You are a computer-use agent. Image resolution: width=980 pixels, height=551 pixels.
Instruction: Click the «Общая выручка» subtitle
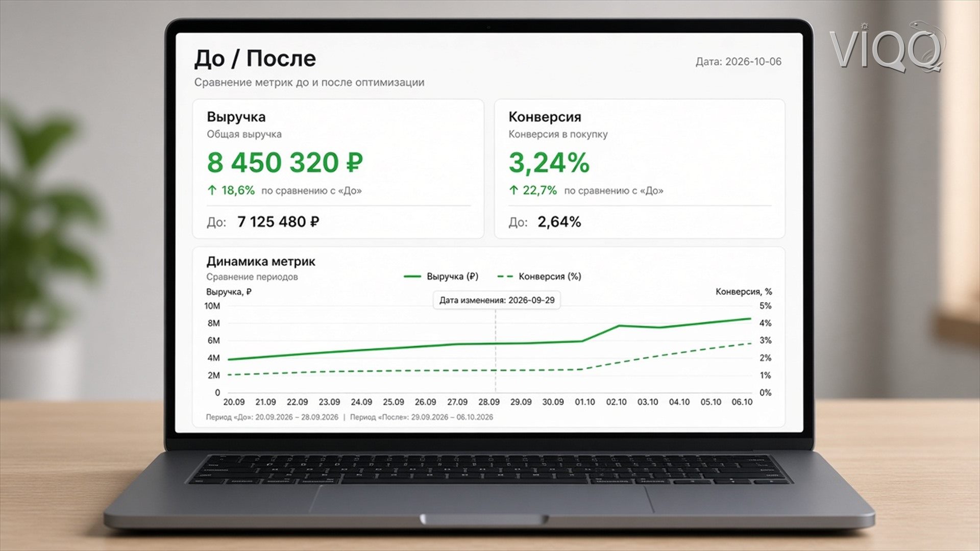244,135
